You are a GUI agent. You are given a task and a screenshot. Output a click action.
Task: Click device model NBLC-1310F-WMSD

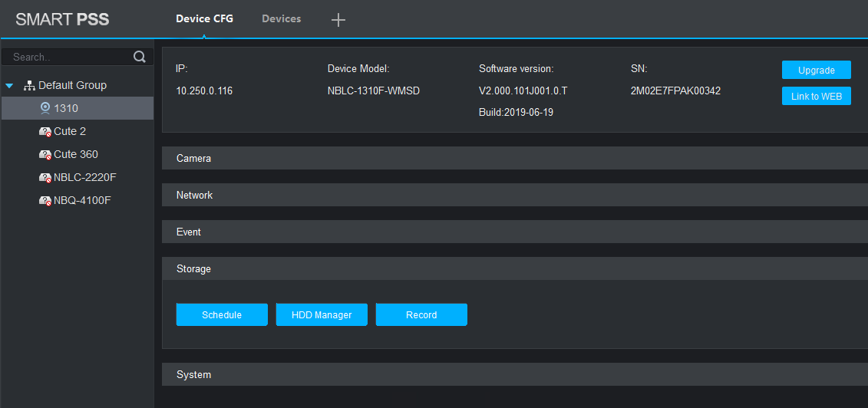tap(374, 91)
